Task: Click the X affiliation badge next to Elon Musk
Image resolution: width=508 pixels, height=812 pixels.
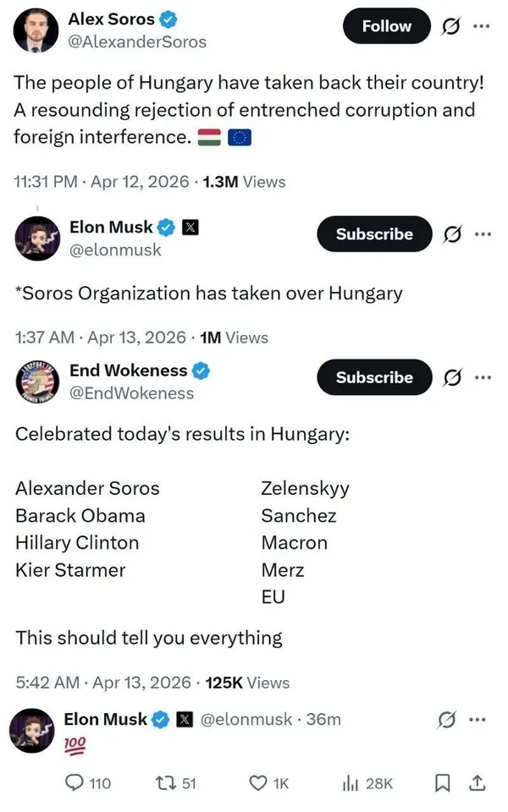Action: click(191, 227)
